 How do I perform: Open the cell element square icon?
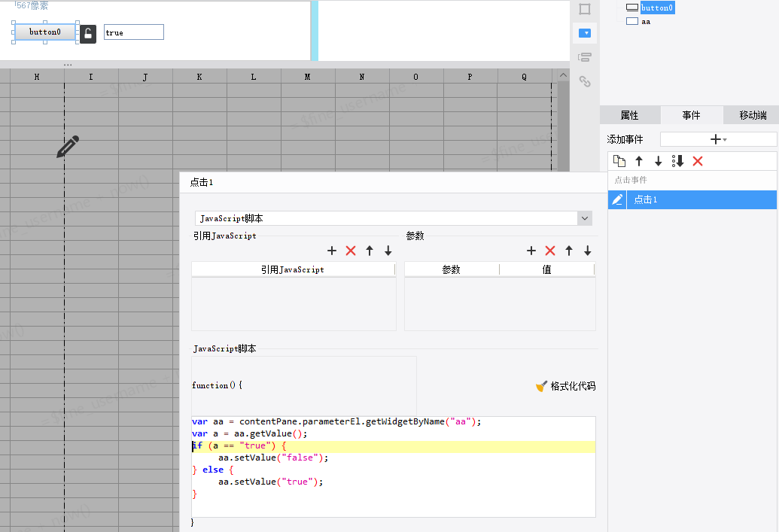pyautogui.click(x=585, y=9)
